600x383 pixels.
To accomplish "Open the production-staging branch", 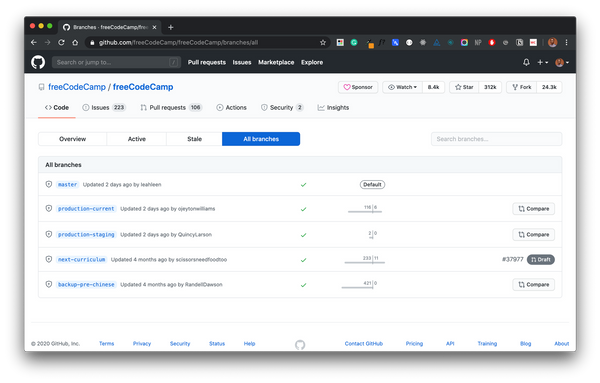I will [86, 235].
